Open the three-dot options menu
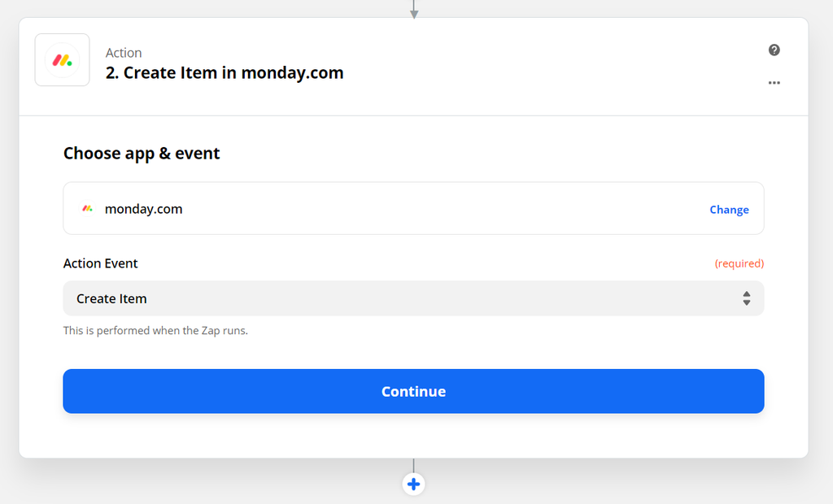 774,82
